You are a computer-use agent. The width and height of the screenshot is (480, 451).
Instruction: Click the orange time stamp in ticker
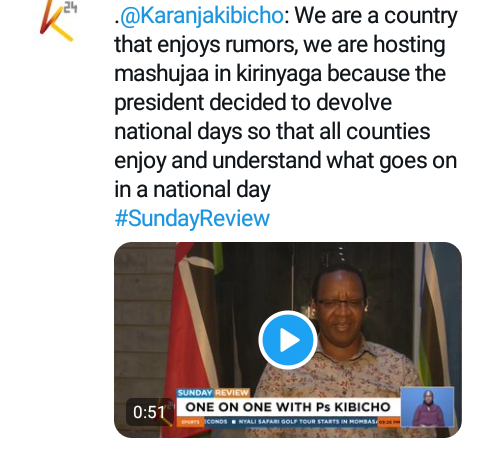tap(389, 422)
